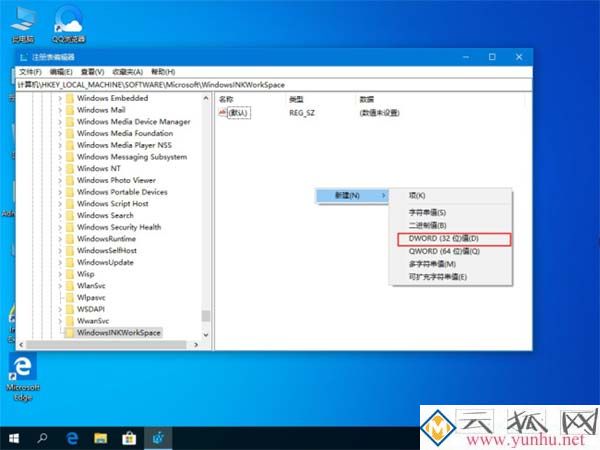Click the Registry Editor taskbar button
This screenshot has height=450, width=600.
point(158,438)
